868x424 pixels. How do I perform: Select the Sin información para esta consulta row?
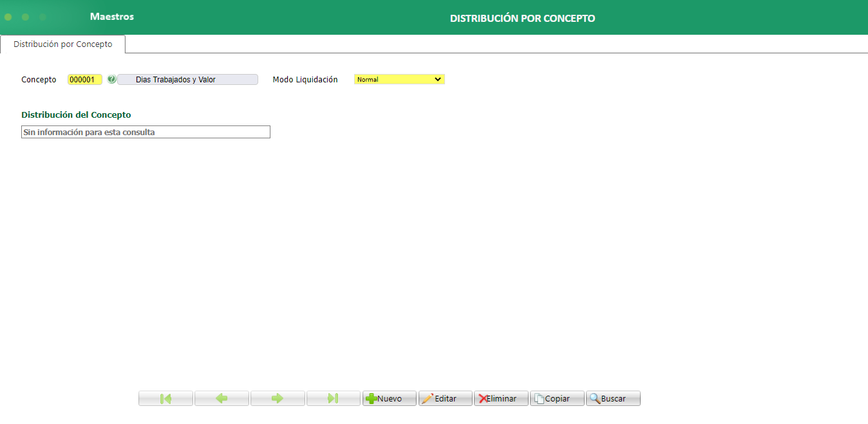(146, 132)
